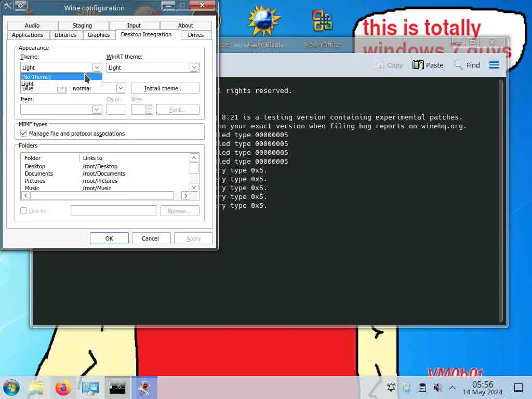The height and width of the screenshot is (399, 532).
Task: Click Wine configuration title bar icon
Action: point(7,6)
